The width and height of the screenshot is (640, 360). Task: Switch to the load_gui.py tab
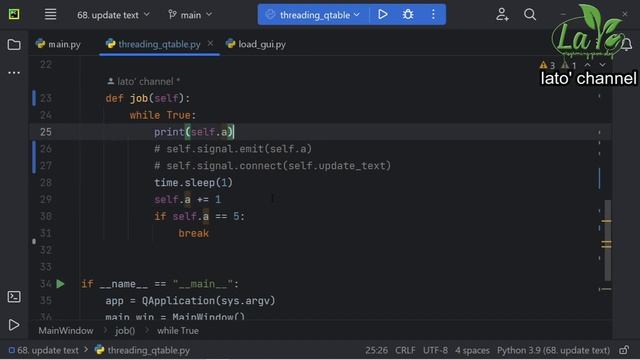click(x=256, y=44)
